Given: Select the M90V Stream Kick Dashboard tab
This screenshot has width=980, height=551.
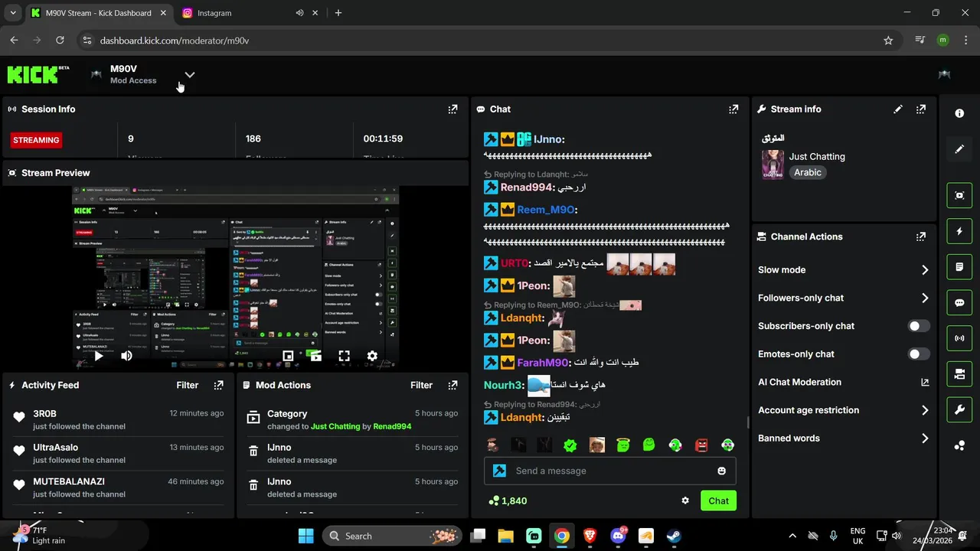Looking at the screenshot, I should (98, 13).
